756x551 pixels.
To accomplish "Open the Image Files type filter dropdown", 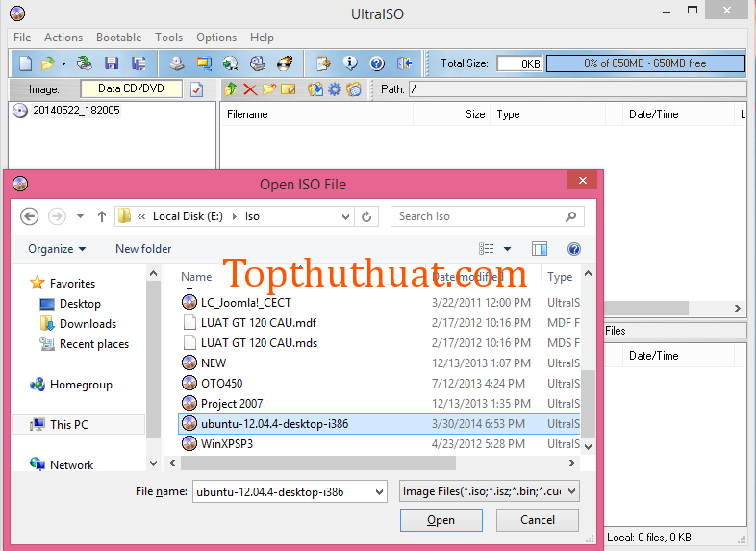I will [572, 491].
